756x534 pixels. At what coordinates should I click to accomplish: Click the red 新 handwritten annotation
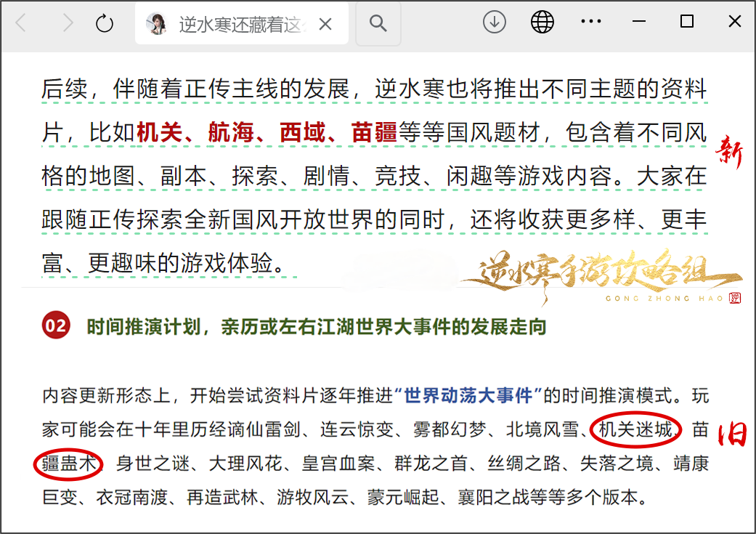tap(728, 151)
